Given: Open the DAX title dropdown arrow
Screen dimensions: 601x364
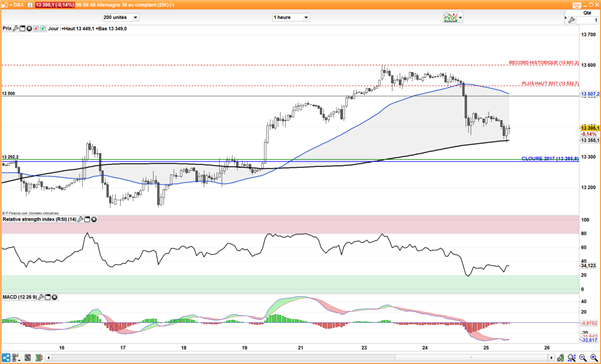Looking at the screenshot, I should 11,5.
